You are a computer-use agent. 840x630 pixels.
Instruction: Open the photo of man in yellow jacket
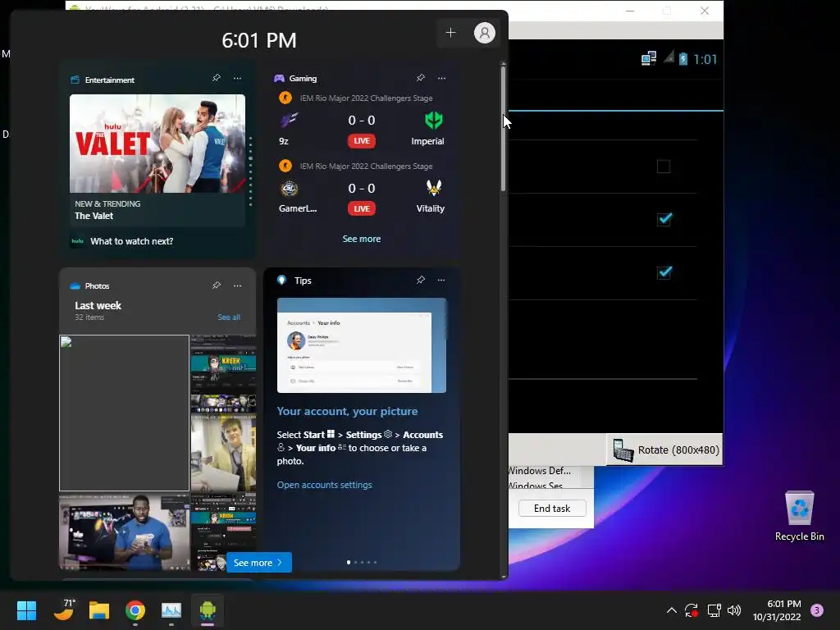223,453
